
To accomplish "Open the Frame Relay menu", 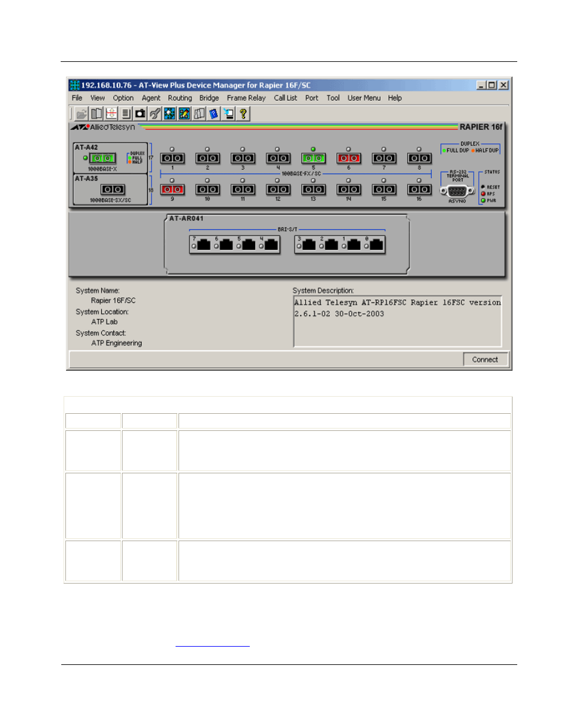I will (x=246, y=98).
